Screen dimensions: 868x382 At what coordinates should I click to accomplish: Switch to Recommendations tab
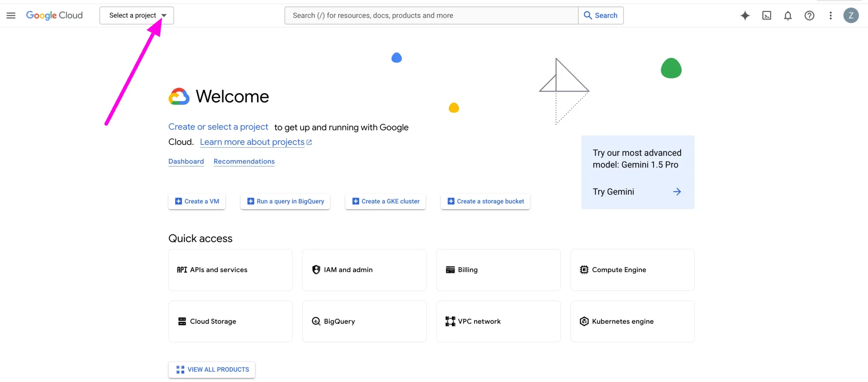coord(244,162)
